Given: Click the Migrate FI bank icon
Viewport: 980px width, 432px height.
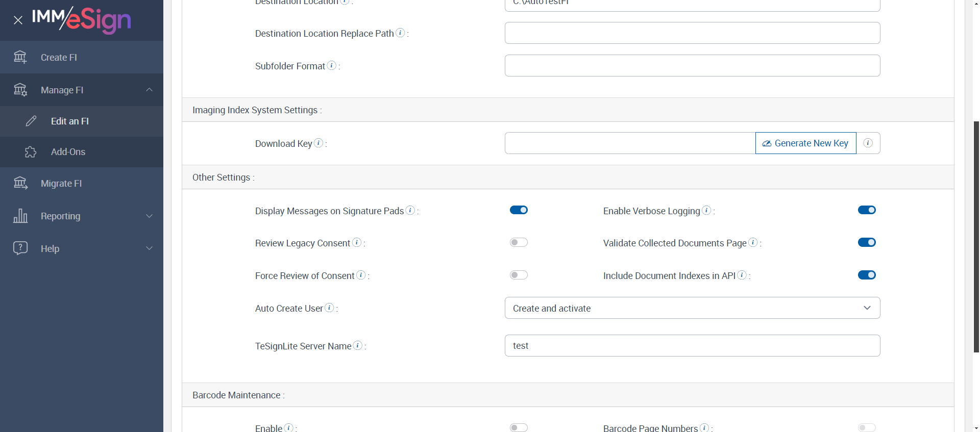Looking at the screenshot, I should tap(20, 183).
